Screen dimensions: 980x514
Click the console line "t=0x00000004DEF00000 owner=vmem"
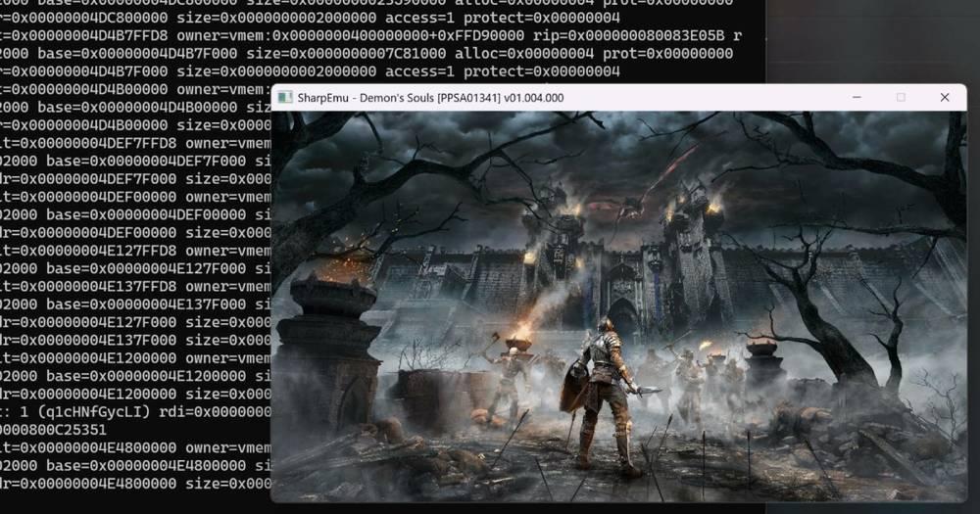pyautogui.click(x=135, y=197)
